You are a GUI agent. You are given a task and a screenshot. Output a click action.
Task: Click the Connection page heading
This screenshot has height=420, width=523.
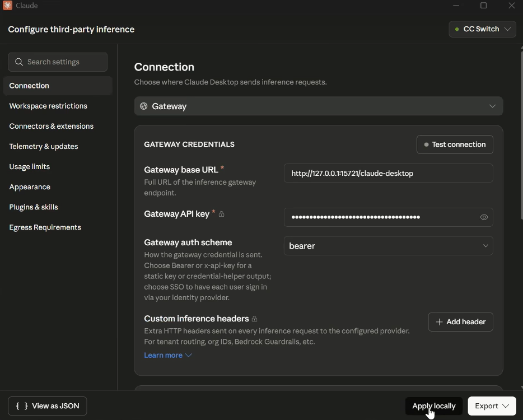[x=164, y=67]
